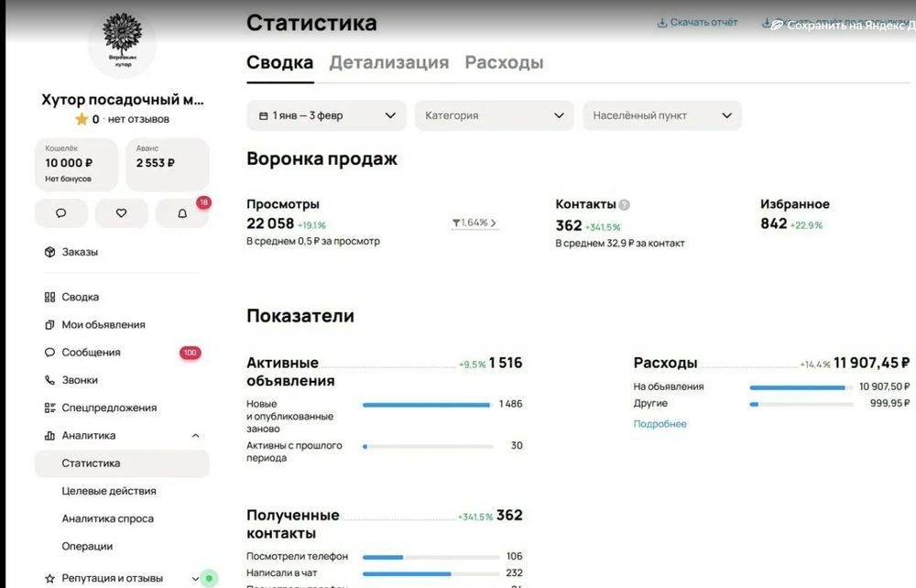Select Аналитика спроса in sidebar
This screenshot has width=916, height=588.
pyautogui.click(x=107, y=518)
